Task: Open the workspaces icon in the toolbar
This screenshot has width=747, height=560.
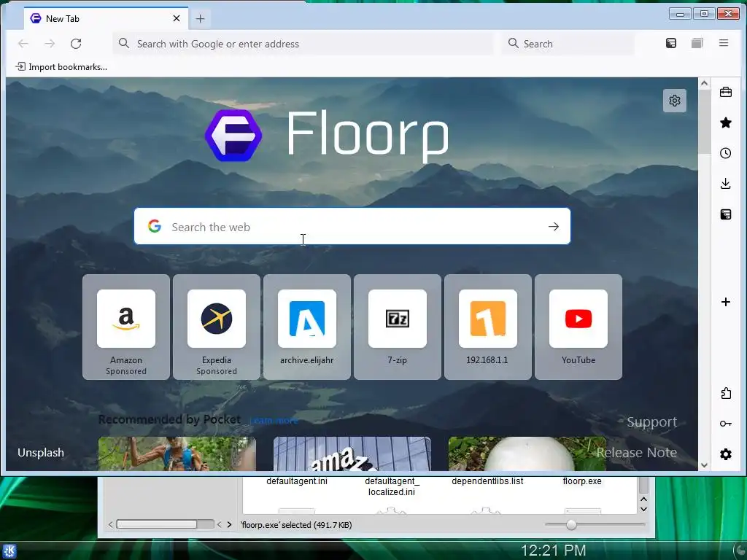Action: (697, 43)
